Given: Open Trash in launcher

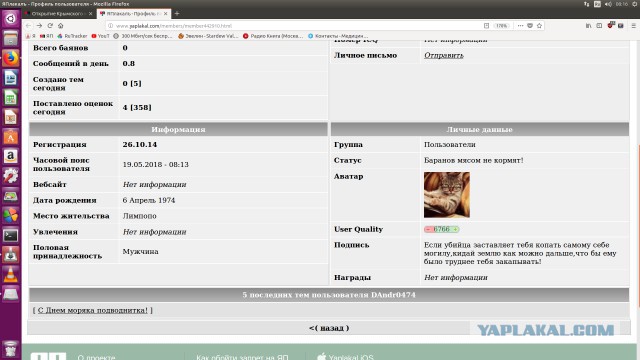Looking at the screenshot, I should [x=11, y=349].
